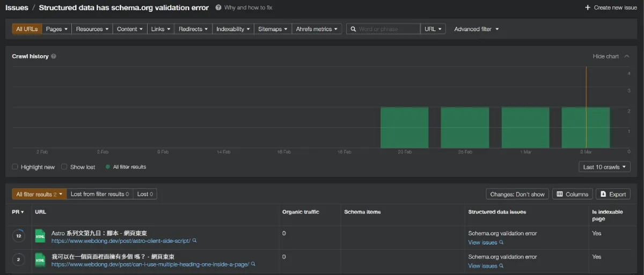Click the magnifier icon beside second row View issues
644x275 pixels.
coord(501,266)
